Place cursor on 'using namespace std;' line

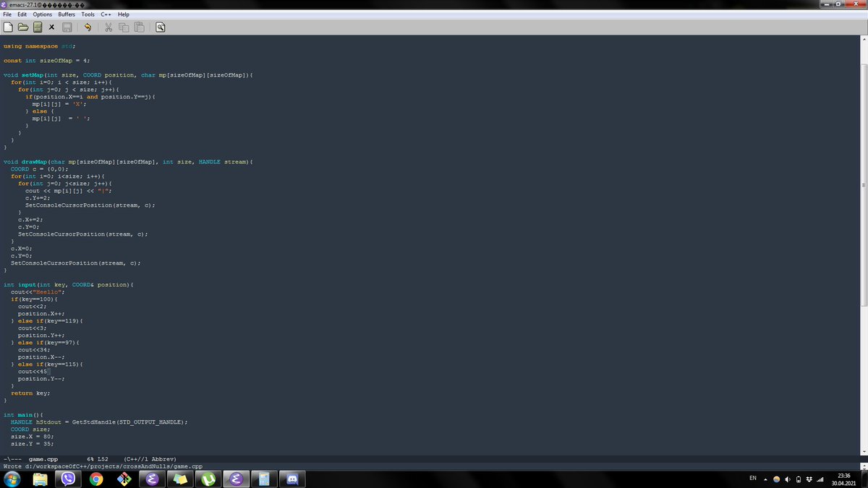click(x=39, y=46)
